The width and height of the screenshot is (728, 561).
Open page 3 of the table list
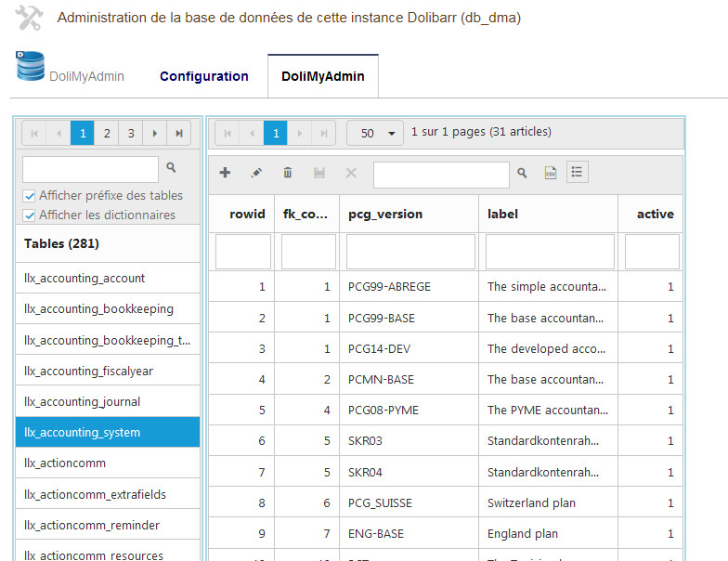click(131, 134)
